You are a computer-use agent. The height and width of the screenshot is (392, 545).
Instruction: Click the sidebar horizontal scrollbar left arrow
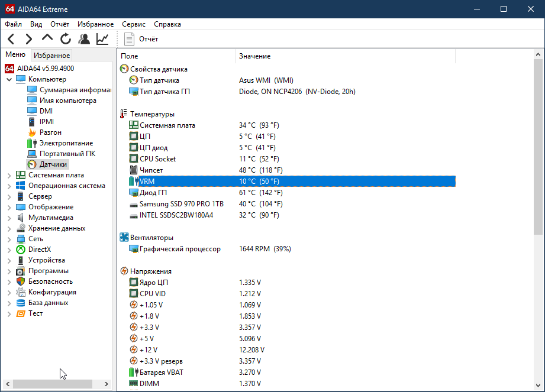pyautogui.click(x=8, y=384)
